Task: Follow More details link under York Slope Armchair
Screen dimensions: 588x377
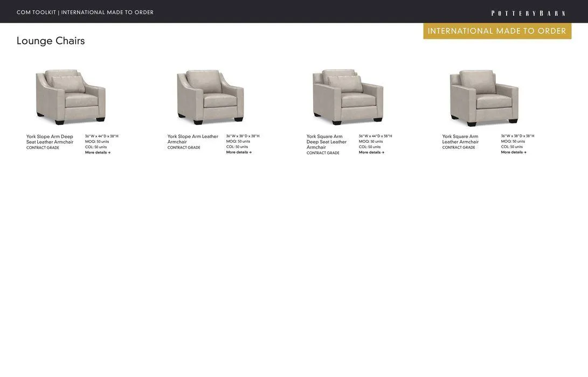Action: tap(239, 152)
